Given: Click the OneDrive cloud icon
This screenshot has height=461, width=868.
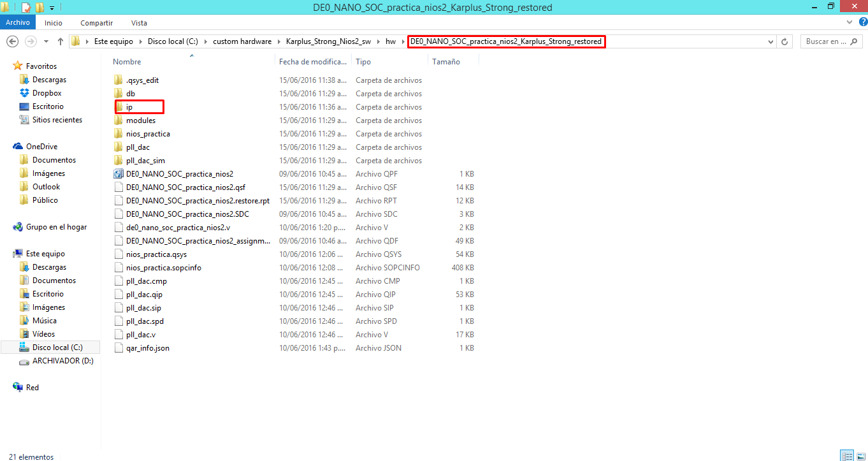Looking at the screenshot, I should pyautogui.click(x=18, y=147).
